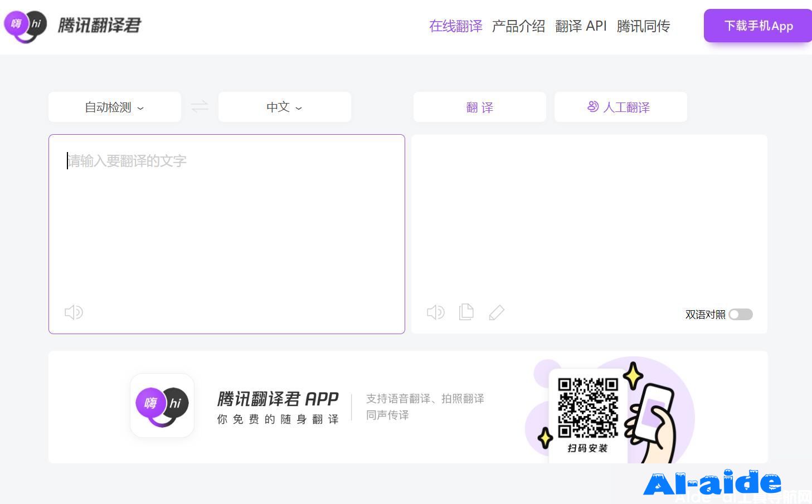The image size is (812, 504).
Task: Copy the translation result
Action: (466, 312)
